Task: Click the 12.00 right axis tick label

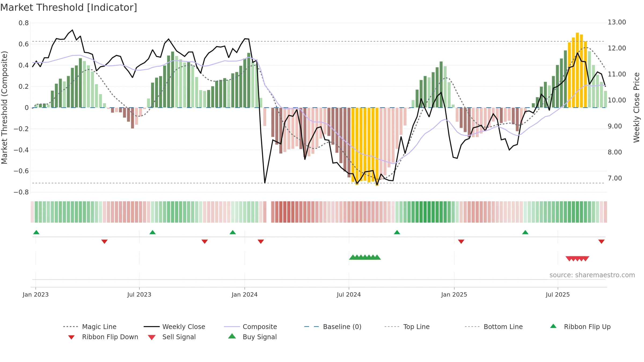Action: click(x=617, y=48)
